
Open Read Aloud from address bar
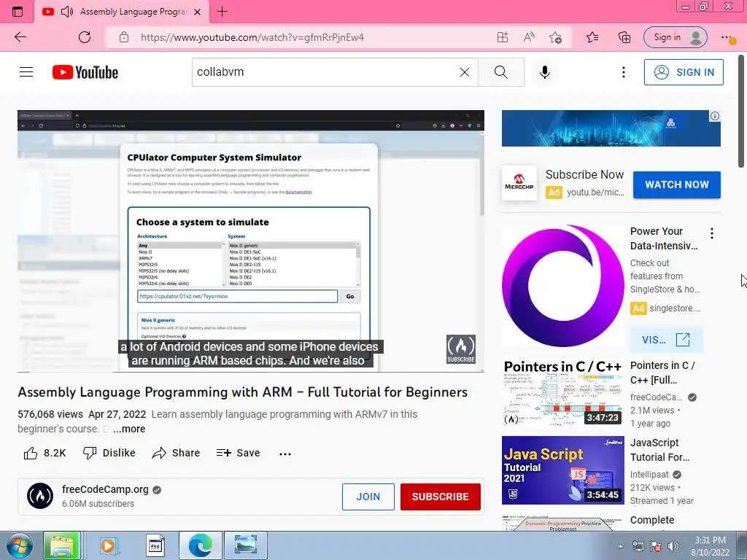coord(529,37)
